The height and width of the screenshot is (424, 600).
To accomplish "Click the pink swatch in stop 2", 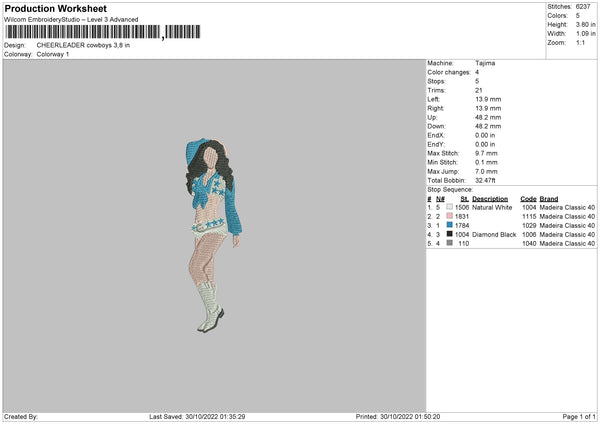I will click(449, 216).
